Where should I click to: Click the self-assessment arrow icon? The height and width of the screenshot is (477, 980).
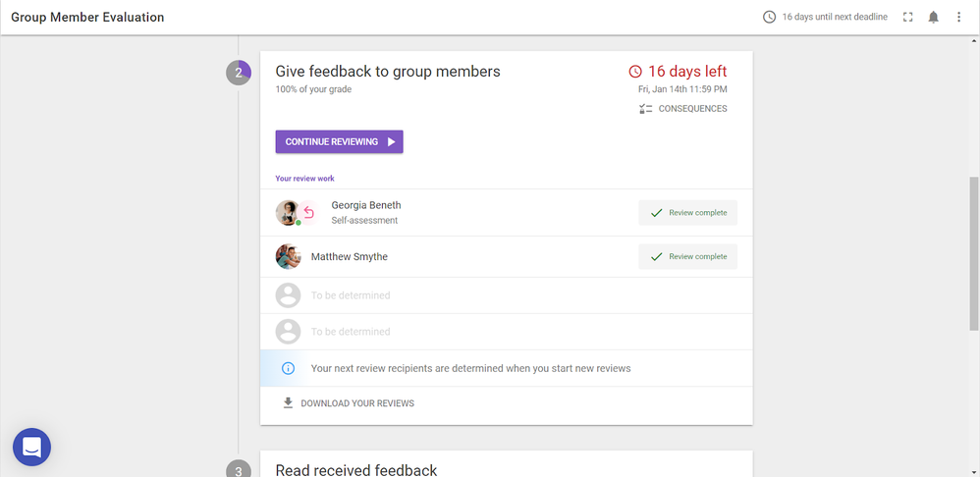click(x=308, y=212)
